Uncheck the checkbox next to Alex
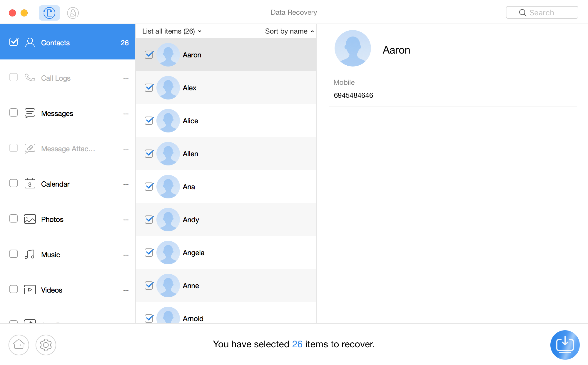This screenshot has width=588, height=365. (x=149, y=88)
